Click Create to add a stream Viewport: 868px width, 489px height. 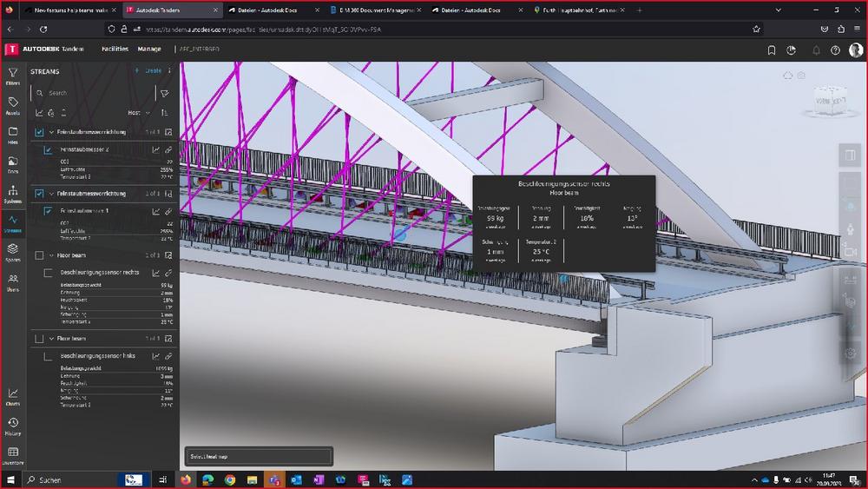148,70
